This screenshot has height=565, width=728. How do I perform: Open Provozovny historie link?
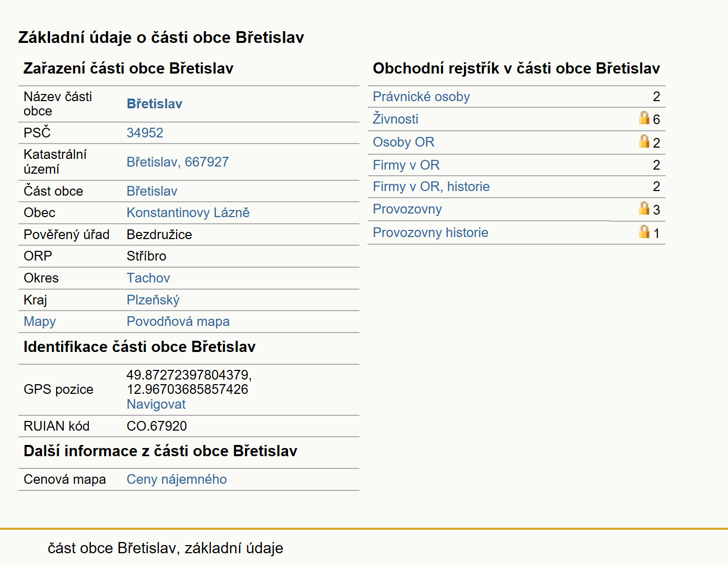(430, 232)
